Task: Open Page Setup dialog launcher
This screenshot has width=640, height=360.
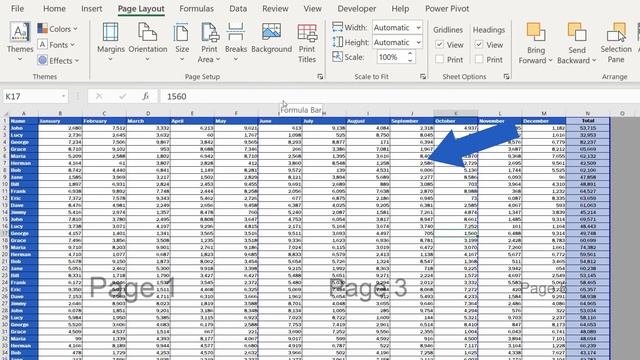Action: [320, 76]
